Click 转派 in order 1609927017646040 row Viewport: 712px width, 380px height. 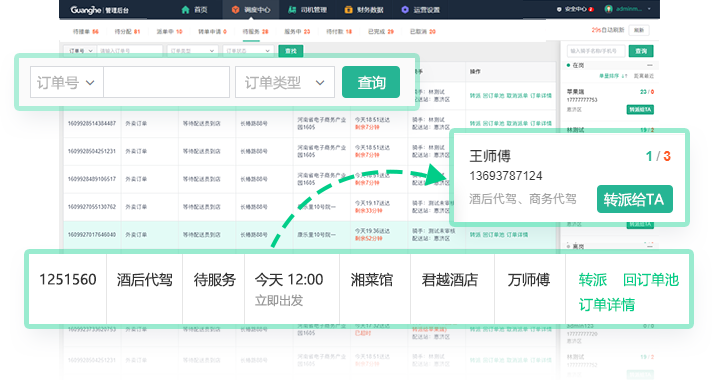475,235
